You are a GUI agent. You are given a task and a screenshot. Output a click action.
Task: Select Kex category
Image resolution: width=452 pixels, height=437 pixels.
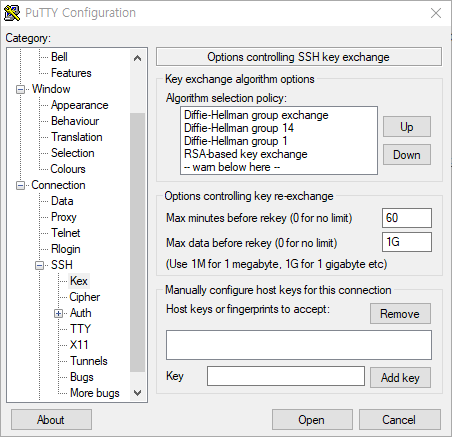pos(79,281)
